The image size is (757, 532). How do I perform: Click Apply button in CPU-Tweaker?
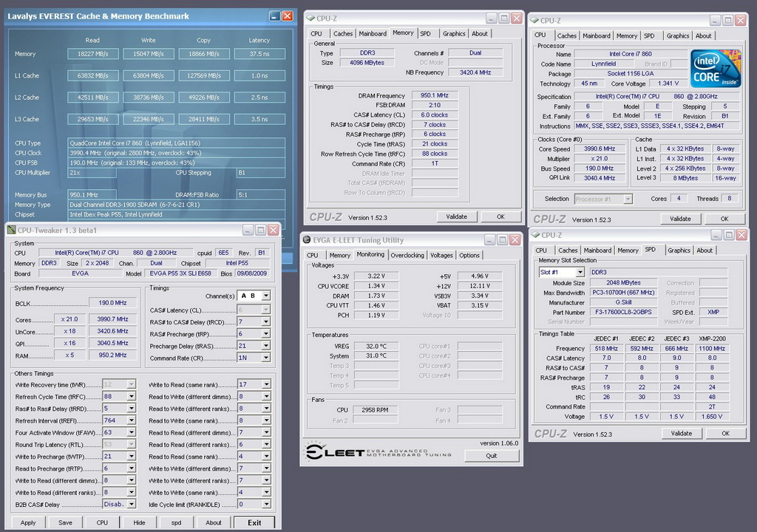point(28,522)
